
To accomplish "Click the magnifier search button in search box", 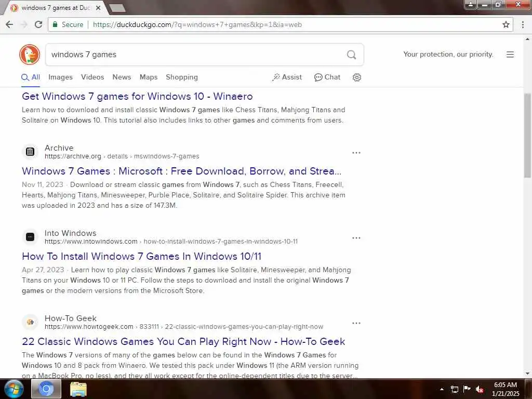I will point(352,55).
